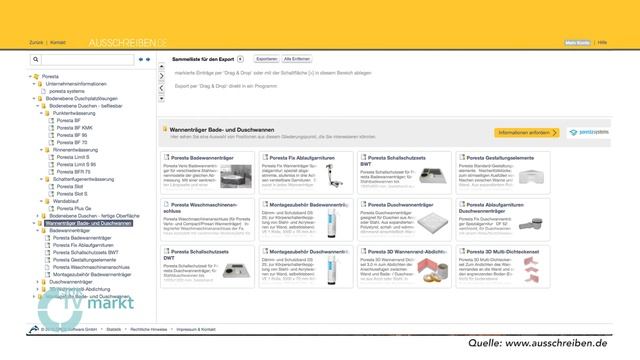The width and height of the screenshot is (640, 360).
Task: Open Hilfe in the header
Action: click(x=602, y=42)
